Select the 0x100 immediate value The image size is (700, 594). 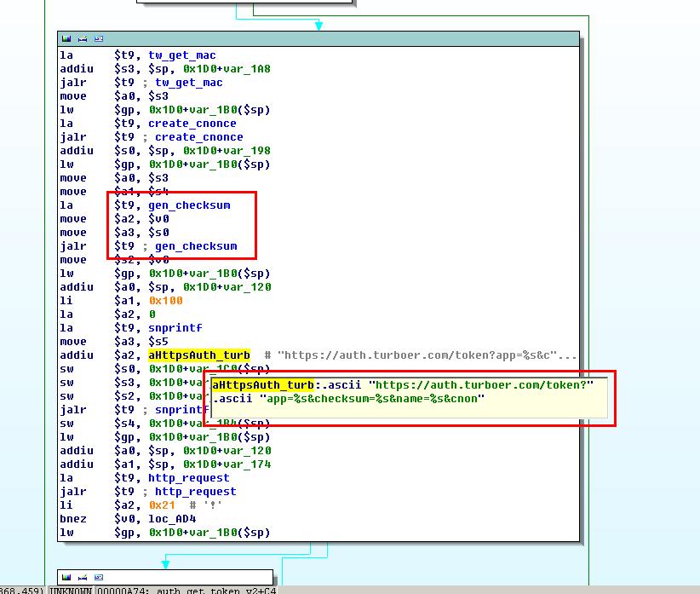[x=165, y=301]
